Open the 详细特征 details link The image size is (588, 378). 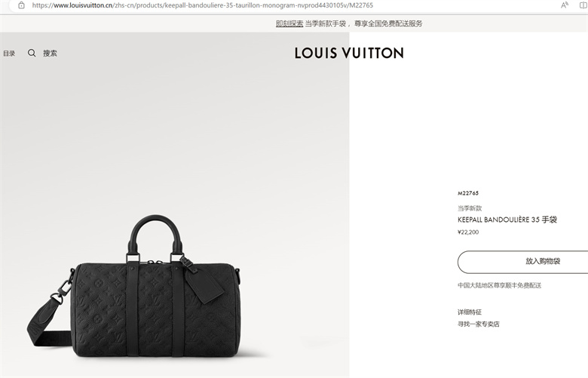(x=470, y=312)
